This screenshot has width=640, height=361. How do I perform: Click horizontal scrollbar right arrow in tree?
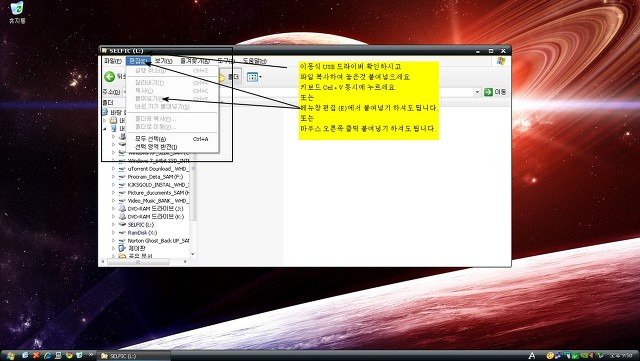(x=186, y=262)
